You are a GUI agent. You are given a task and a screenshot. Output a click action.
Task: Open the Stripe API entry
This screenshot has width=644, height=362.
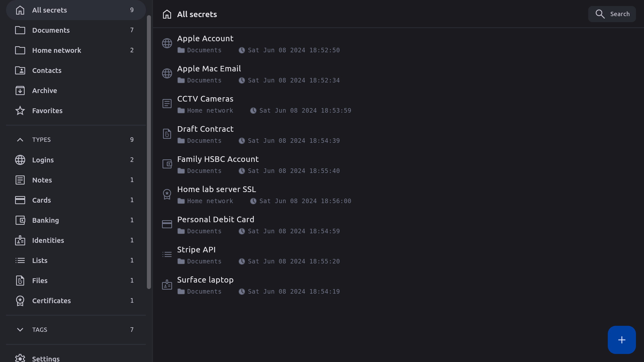click(196, 250)
